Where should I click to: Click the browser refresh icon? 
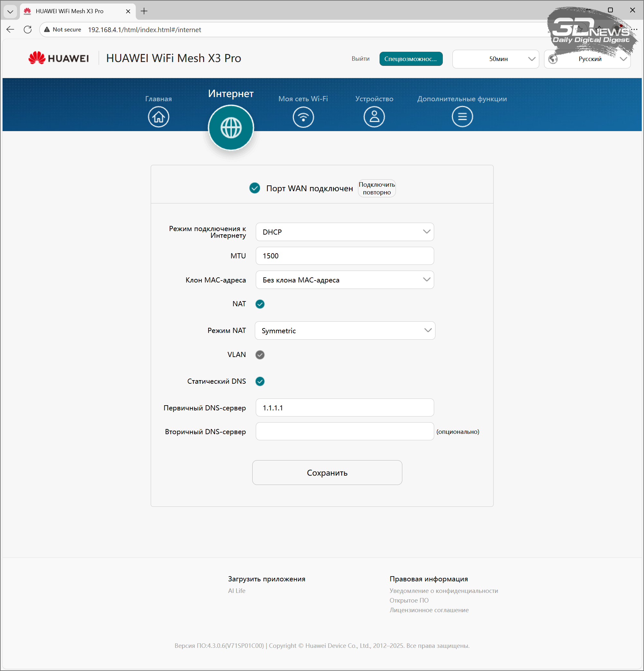(28, 30)
